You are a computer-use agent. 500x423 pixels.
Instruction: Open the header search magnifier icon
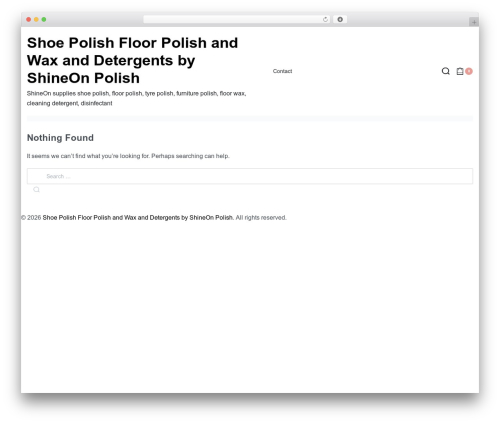[x=445, y=71]
